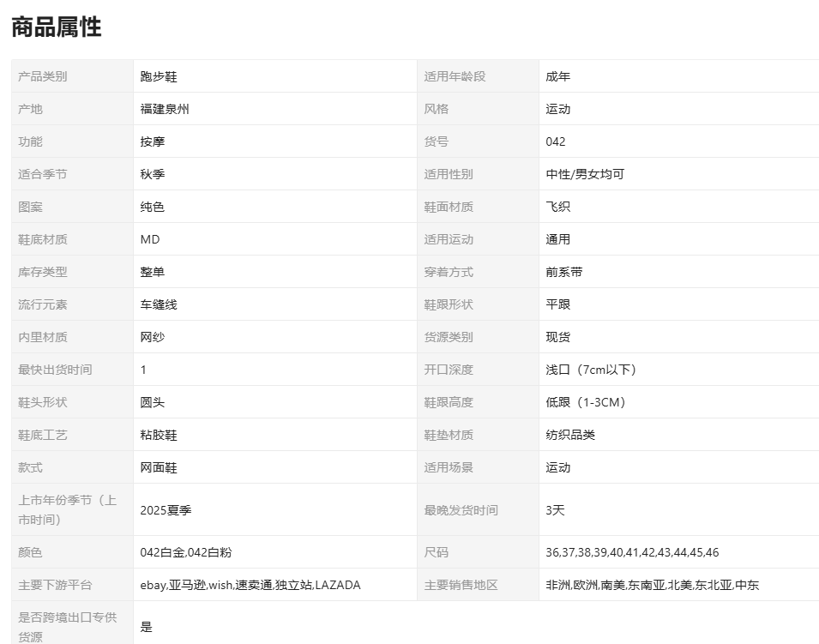
Task: Select the 中性/男女均可 gender value
Action: [x=585, y=174]
